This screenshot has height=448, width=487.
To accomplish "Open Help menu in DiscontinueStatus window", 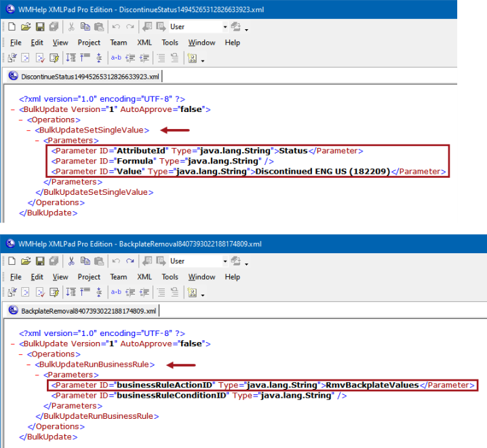I will [233, 43].
